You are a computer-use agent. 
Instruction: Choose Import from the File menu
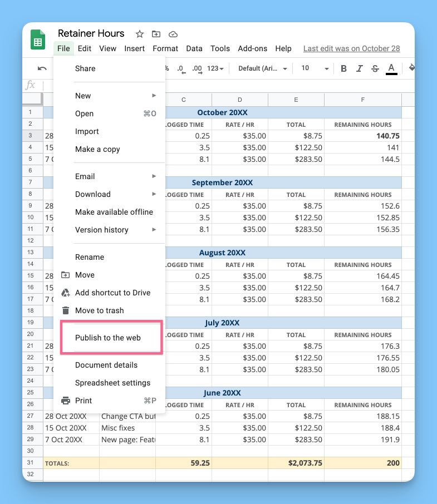pos(109,131)
